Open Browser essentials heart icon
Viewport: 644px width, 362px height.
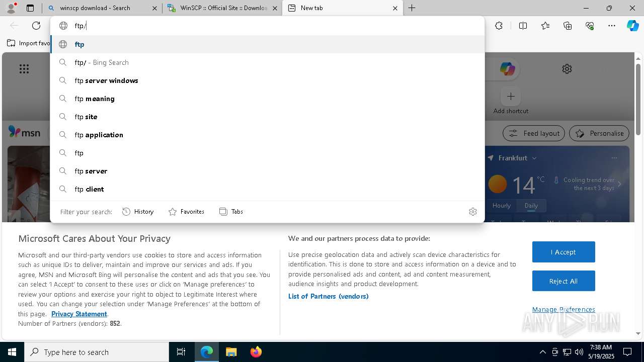click(590, 26)
